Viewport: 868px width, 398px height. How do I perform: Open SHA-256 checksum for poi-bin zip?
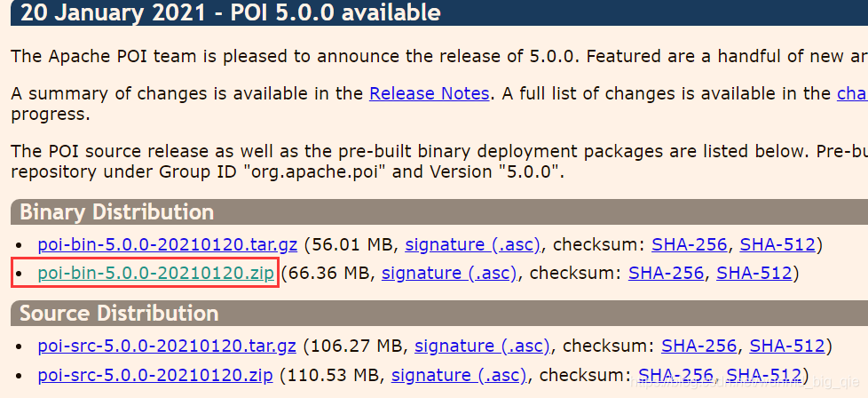click(666, 274)
